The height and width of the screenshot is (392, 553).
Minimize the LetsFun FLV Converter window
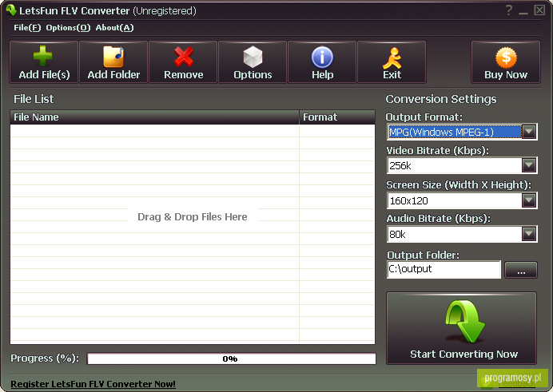pos(523,11)
